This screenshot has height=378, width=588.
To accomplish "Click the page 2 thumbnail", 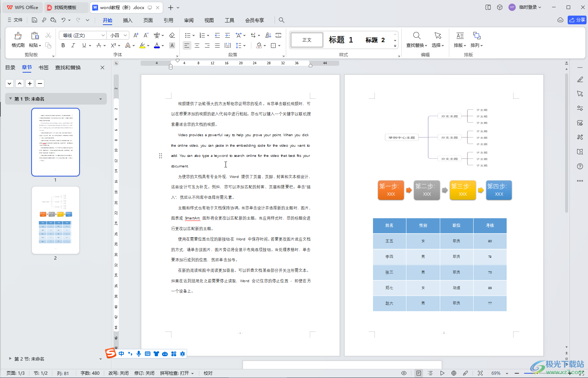I will (56, 220).
